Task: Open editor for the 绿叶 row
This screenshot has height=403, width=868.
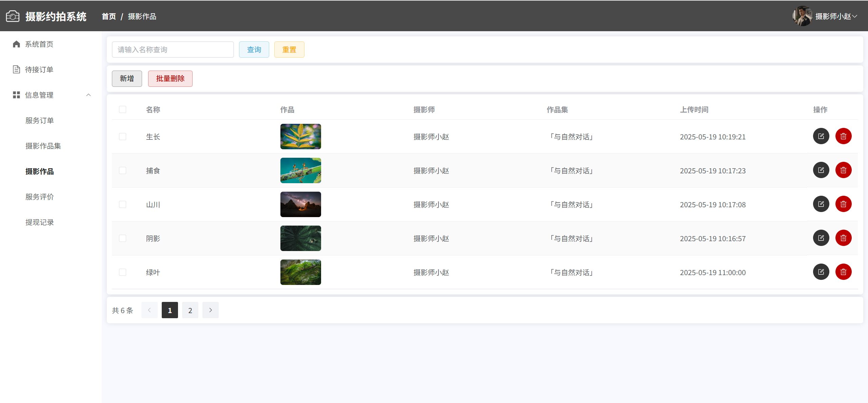Action: coord(821,272)
